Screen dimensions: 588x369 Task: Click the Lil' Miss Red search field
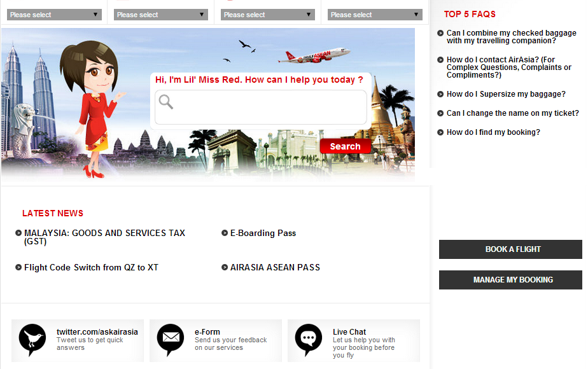261,107
